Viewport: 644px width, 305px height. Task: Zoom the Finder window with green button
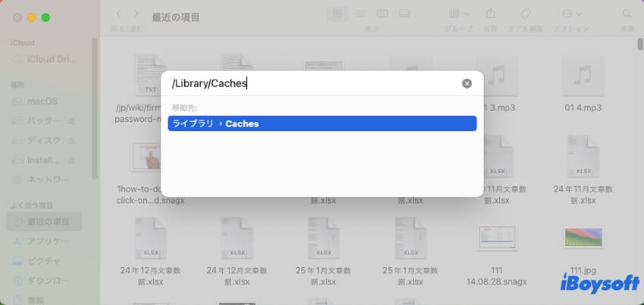pyautogui.click(x=45, y=17)
